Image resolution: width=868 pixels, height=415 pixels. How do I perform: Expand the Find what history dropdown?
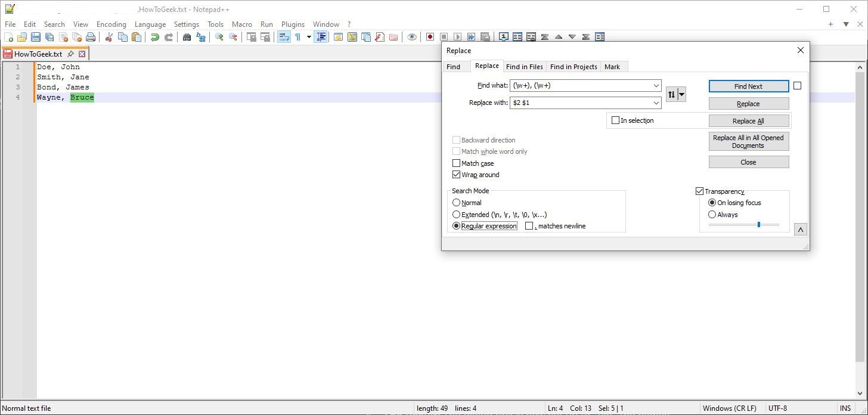pyautogui.click(x=656, y=86)
